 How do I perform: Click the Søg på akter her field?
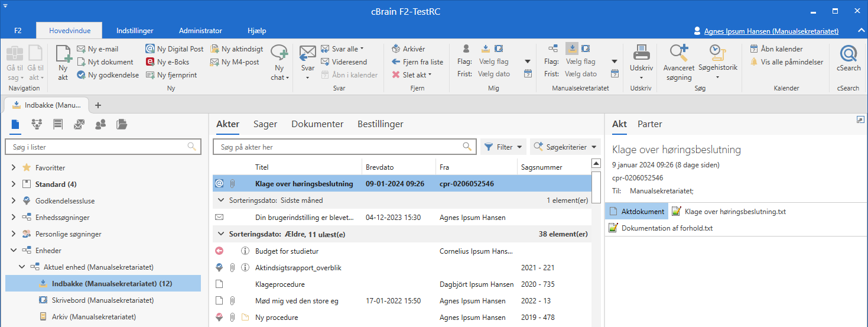(x=337, y=147)
